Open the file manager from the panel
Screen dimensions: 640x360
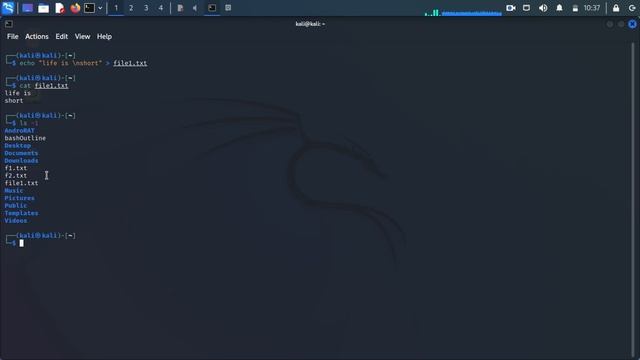click(43, 8)
